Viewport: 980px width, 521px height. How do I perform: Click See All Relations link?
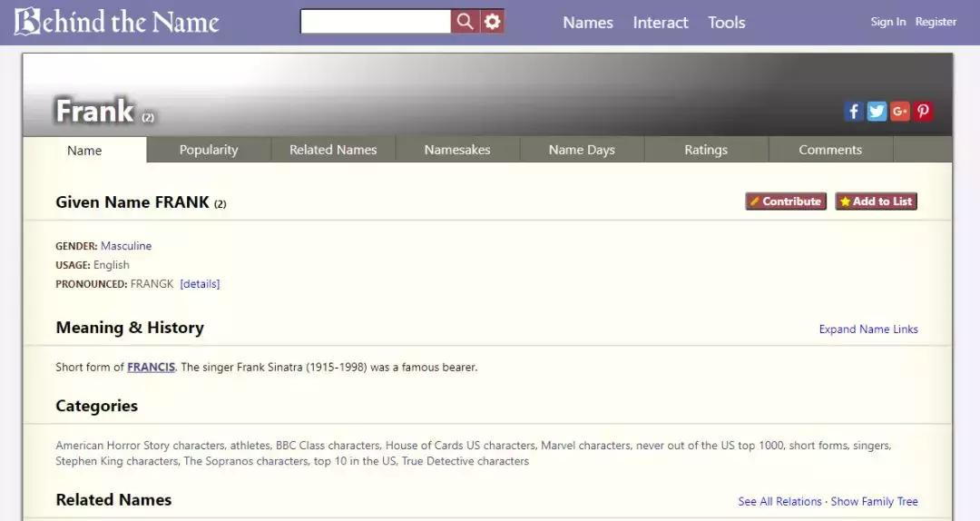point(779,501)
